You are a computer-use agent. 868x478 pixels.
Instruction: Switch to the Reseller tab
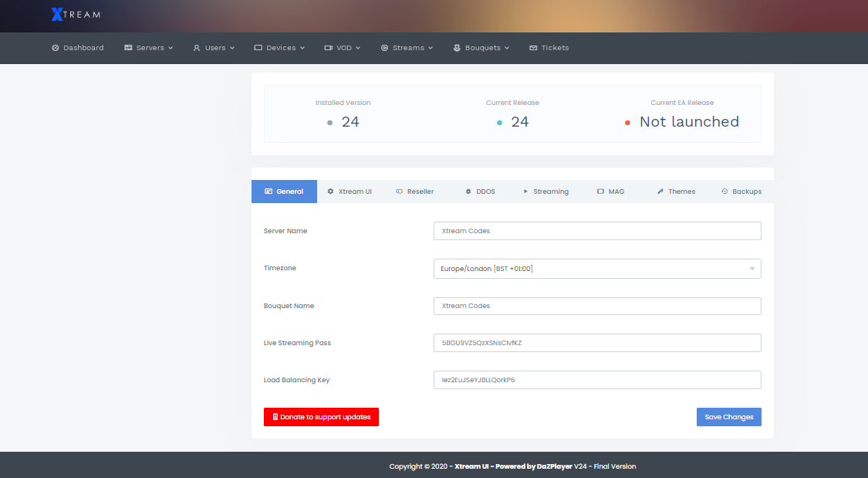414,191
